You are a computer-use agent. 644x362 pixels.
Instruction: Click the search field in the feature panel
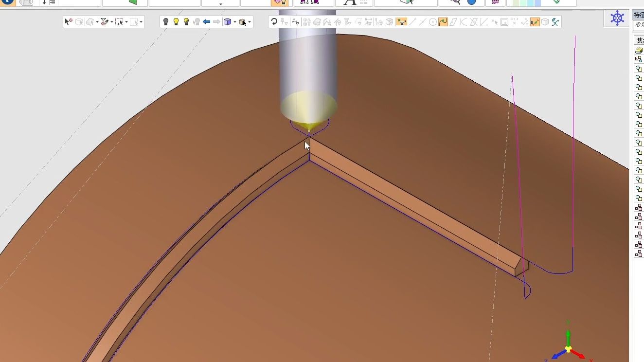[639, 25]
